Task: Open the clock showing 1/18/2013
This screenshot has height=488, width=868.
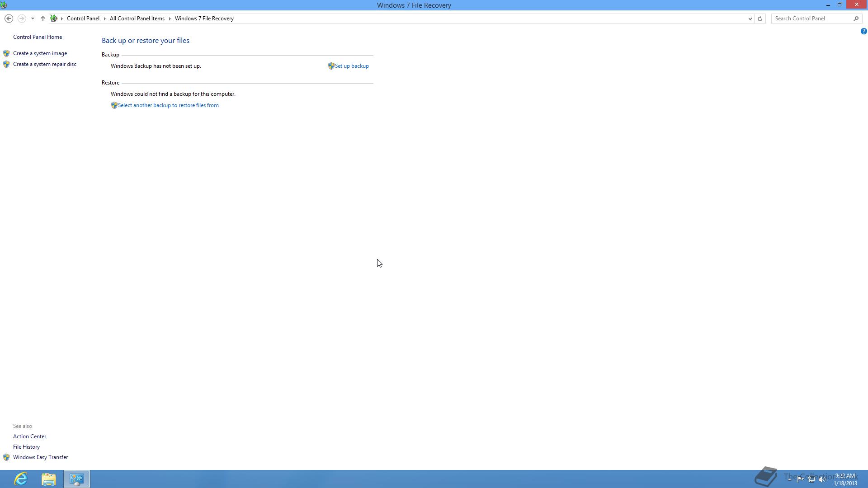Action: pos(845,479)
